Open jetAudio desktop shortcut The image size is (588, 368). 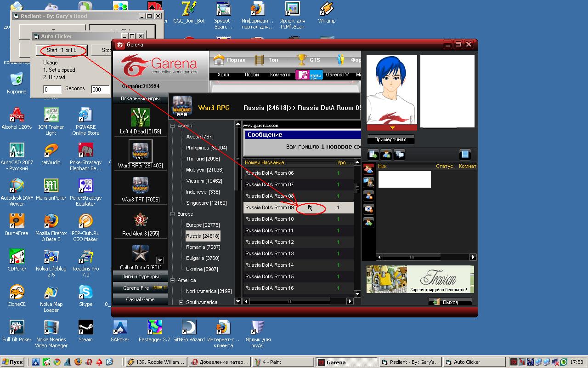coord(51,154)
